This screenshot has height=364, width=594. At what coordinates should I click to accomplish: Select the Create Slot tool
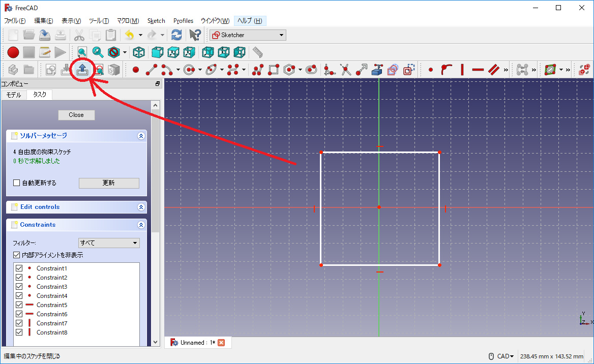click(x=311, y=70)
